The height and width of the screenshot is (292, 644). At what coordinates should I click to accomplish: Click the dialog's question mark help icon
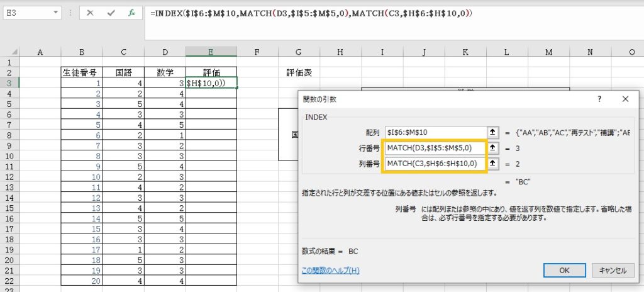599,99
